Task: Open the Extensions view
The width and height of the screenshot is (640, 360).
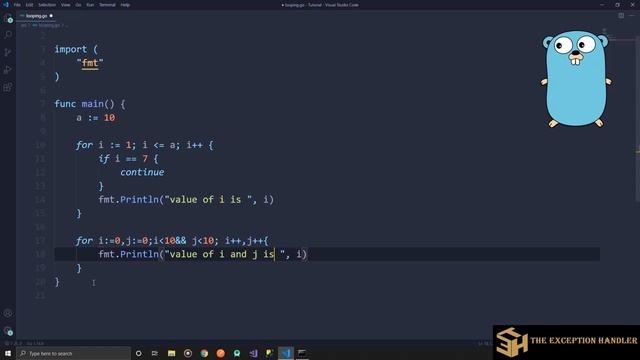Action: click(8, 87)
